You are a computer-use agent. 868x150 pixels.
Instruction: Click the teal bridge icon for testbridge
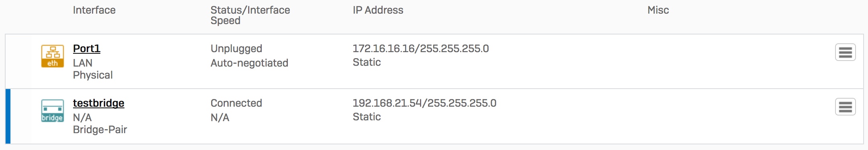click(53, 111)
